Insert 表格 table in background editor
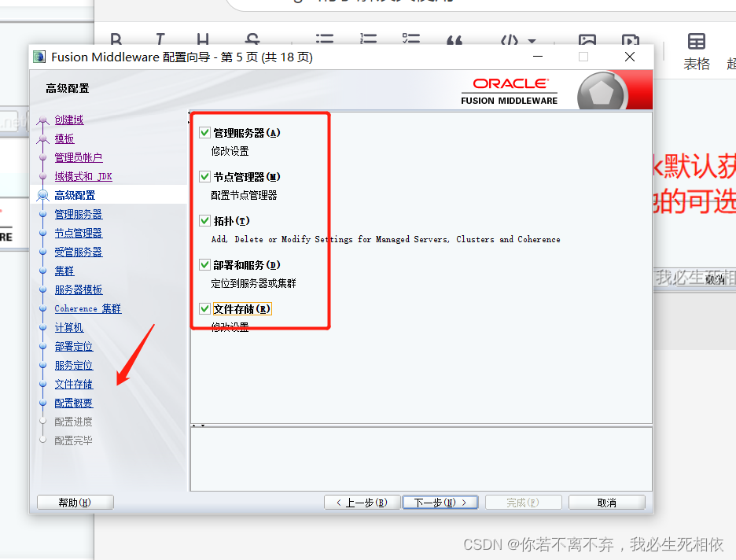Viewport: 736px width, 560px height. point(697,52)
